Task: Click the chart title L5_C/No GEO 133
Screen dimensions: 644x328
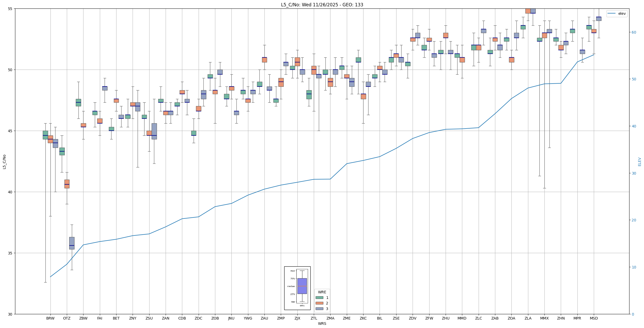Action: (322, 5)
